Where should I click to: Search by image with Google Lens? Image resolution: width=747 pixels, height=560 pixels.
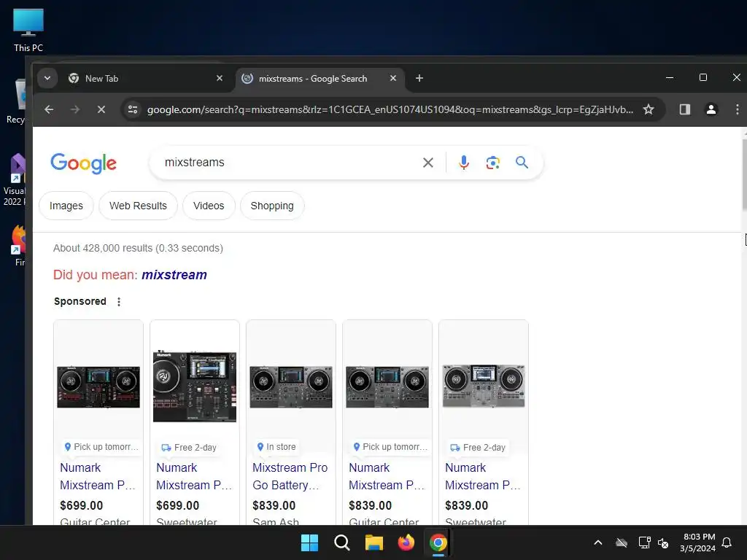[492, 163]
